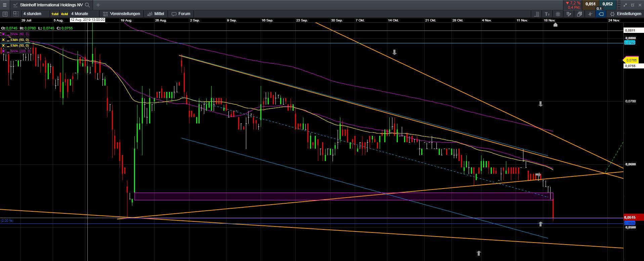Click the (0,00 %) label on chart
This screenshot has width=644, height=261.
pyautogui.click(x=7, y=221)
